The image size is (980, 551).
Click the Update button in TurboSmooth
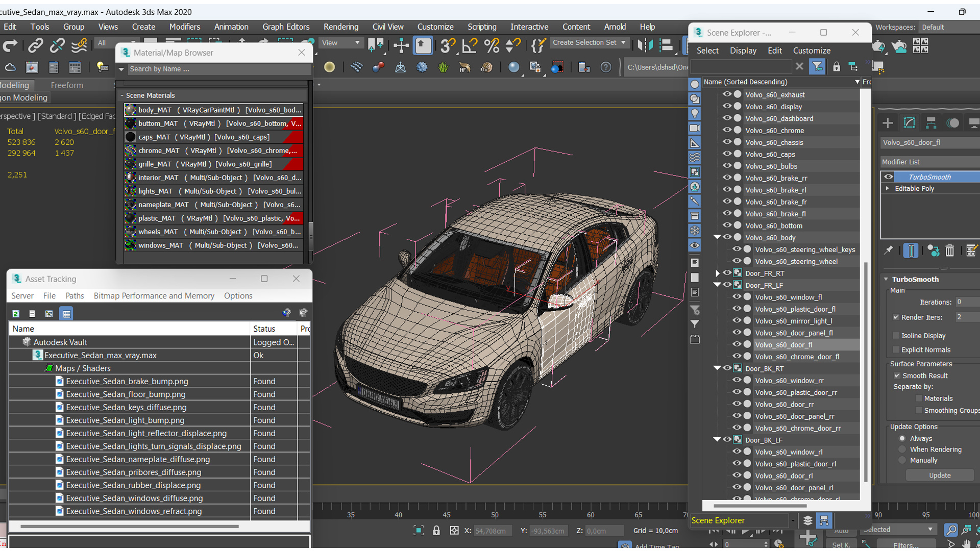tap(940, 475)
